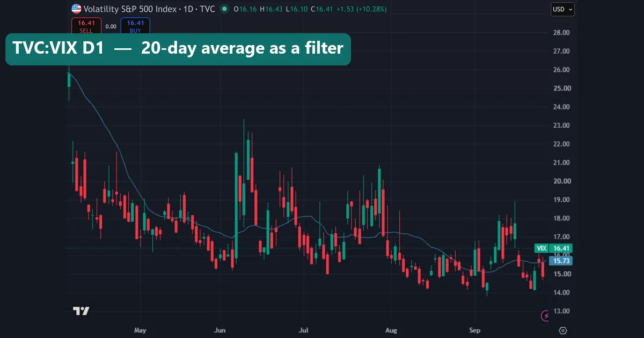Click the 20.00 price axis label
Viewport: 644px width, 338px height.
point(561,181)
